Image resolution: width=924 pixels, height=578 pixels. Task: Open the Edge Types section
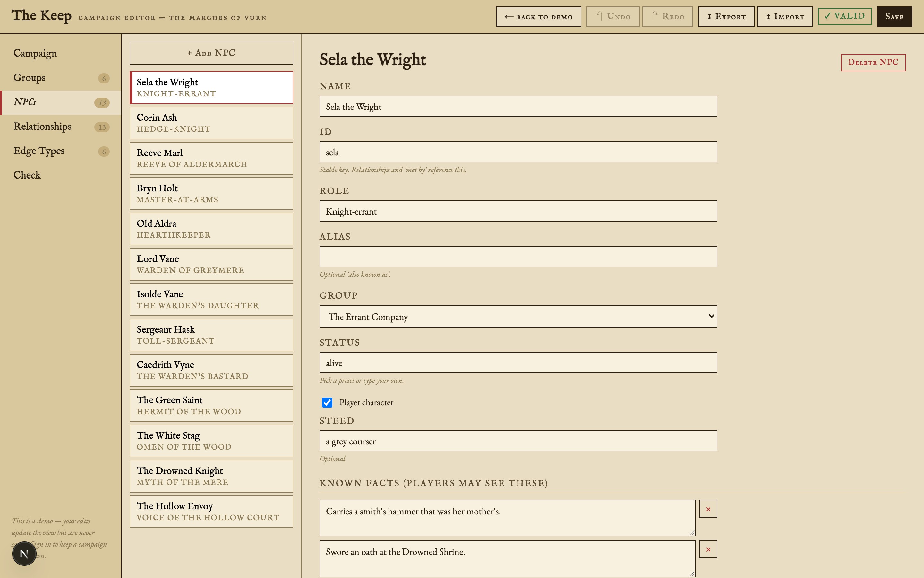click(61, 151)
